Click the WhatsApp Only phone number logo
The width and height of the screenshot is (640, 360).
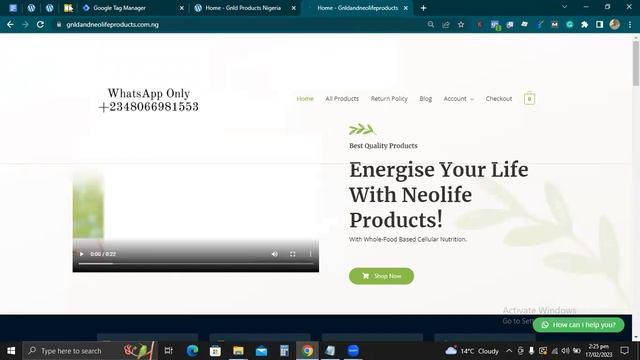coord(149,100)
